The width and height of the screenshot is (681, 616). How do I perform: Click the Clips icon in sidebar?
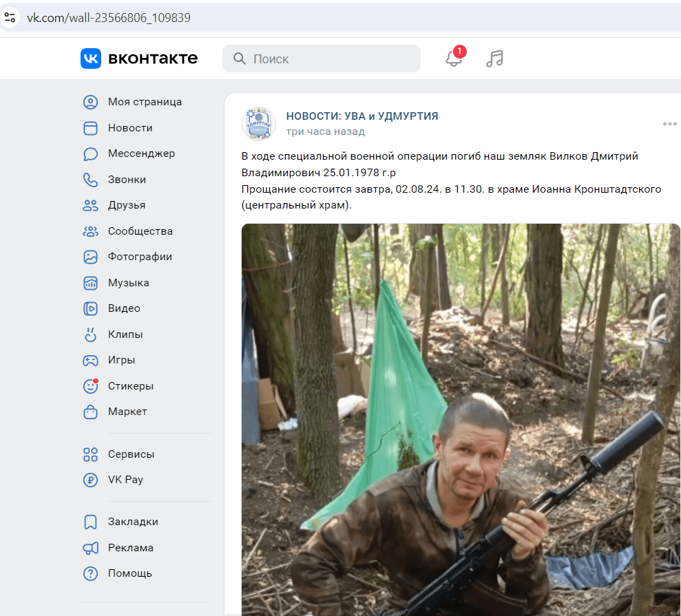(x=90, y=334)
